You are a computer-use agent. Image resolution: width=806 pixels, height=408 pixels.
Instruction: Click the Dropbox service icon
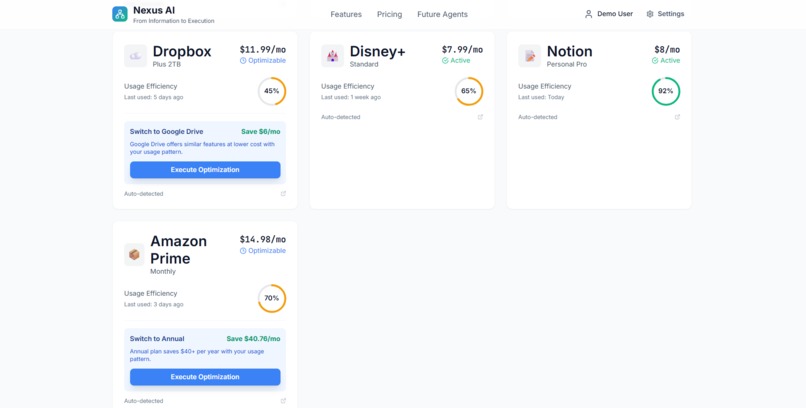coord(135,56)
